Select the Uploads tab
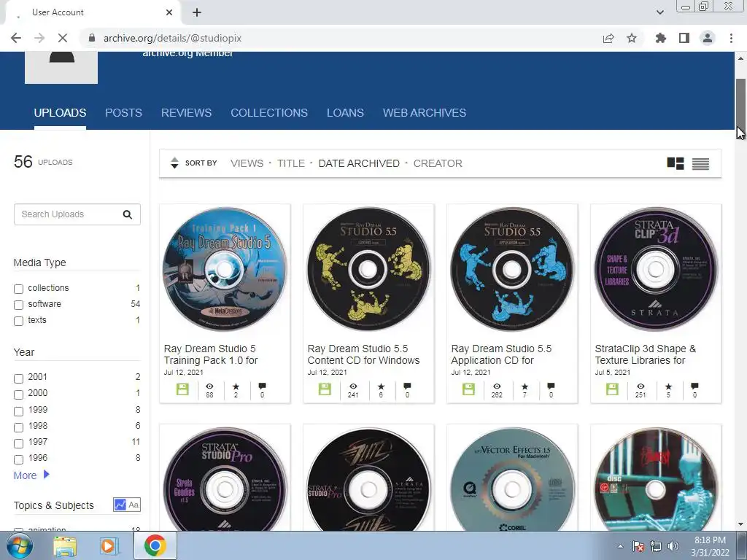747x560 pixels. tap(60, 113)
